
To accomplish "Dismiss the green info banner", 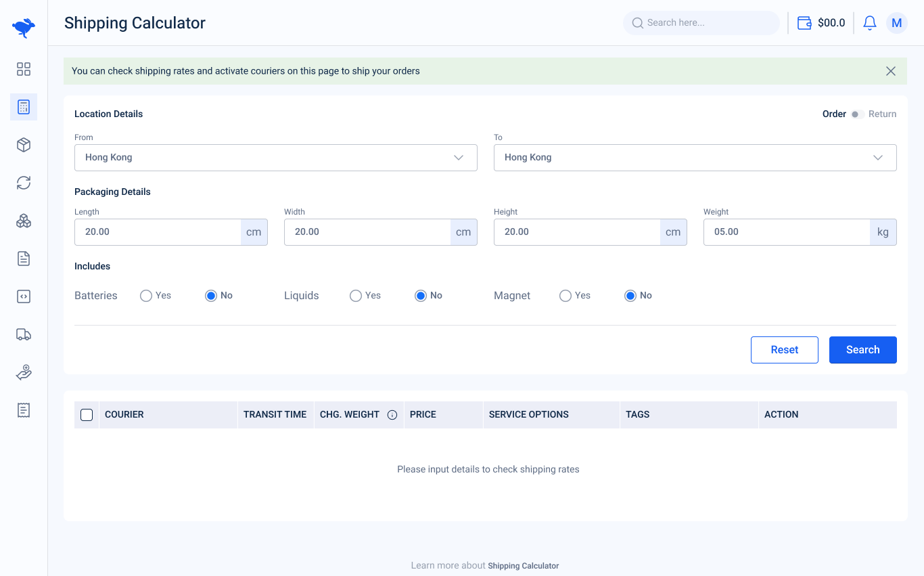I will click(891, 71).
